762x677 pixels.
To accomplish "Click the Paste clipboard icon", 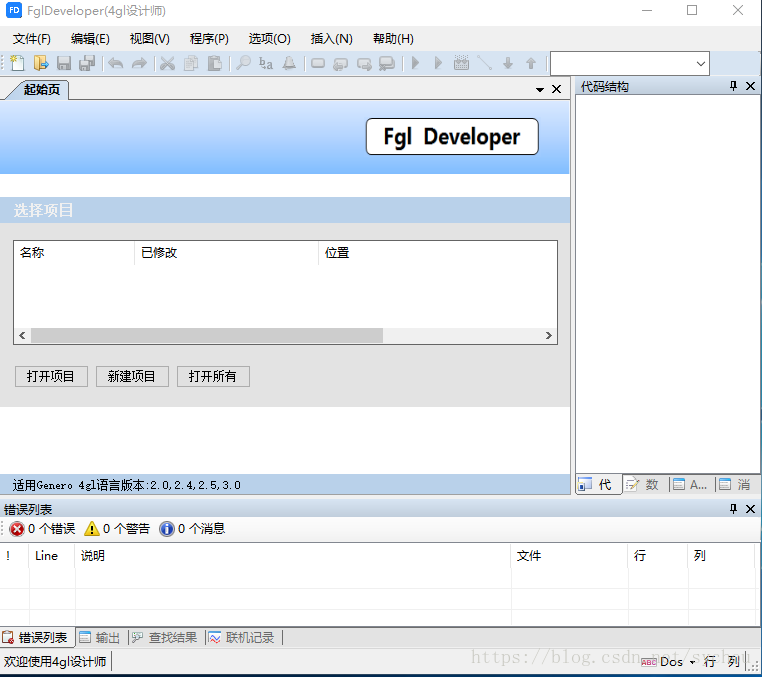I will pyautogui.click(x=214, y=63).
